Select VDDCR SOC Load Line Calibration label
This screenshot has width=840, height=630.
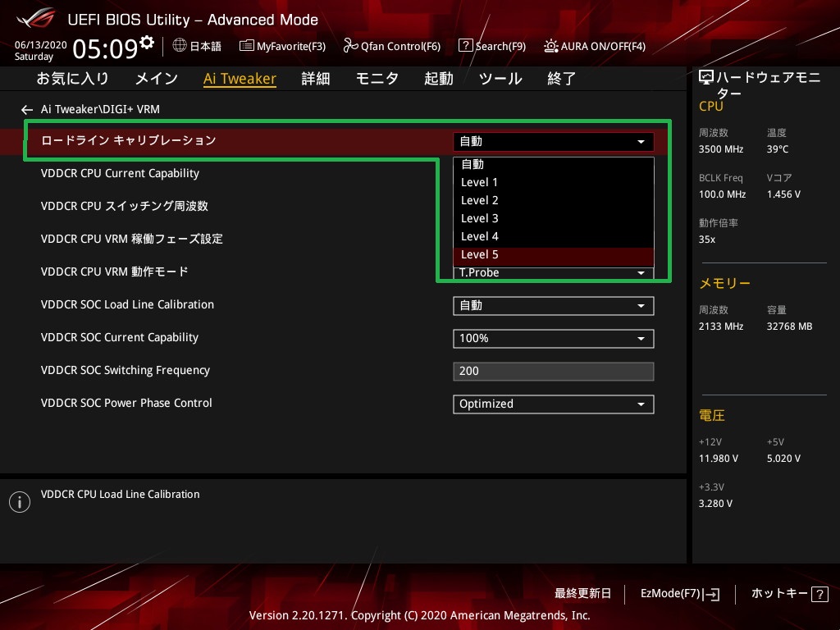pyautogui.click(x=127, y=305)
